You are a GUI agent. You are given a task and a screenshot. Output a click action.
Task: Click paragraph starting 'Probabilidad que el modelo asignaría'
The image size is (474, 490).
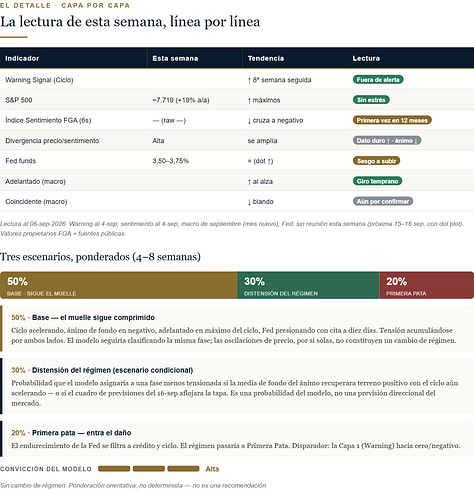coord(235,393)
